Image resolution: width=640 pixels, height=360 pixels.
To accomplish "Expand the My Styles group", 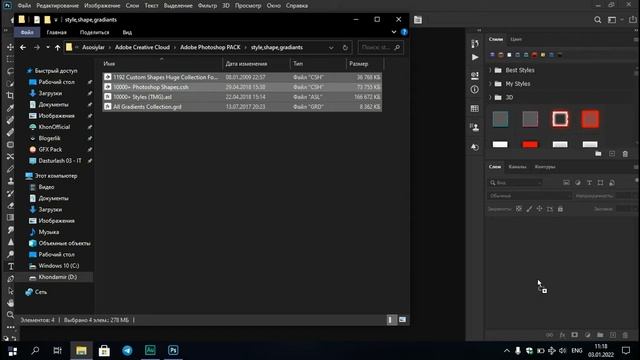I will [490, 84].
